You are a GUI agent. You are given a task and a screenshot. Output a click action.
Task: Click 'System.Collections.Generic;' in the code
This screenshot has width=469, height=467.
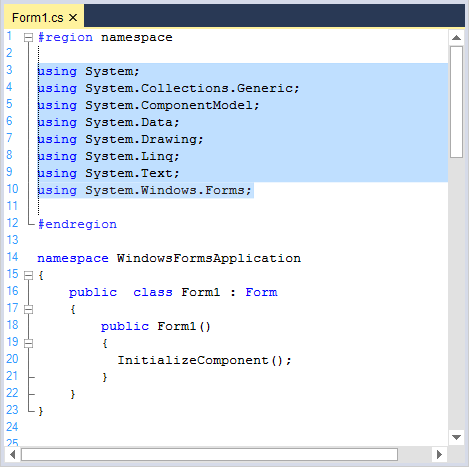click(192, 88)
